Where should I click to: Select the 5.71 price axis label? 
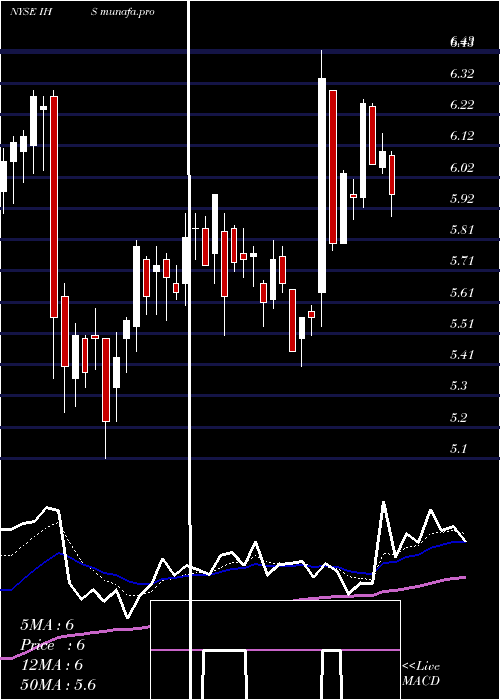click(x=462, y=261)
